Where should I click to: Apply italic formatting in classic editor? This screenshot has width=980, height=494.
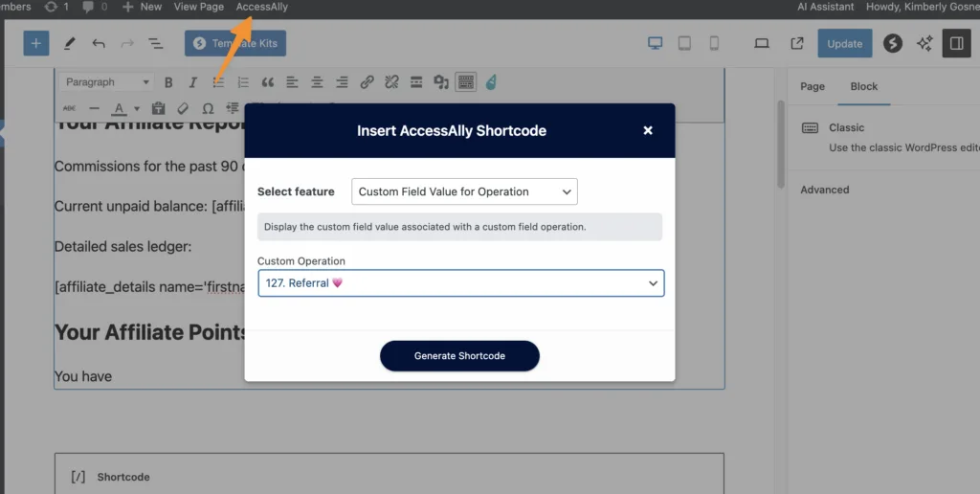(193, 82)
